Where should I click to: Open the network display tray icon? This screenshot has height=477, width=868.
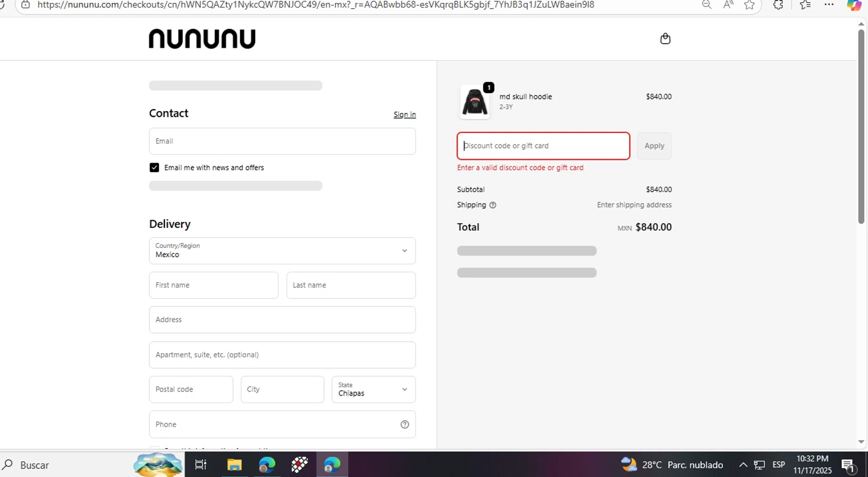[x=760, y=465]
